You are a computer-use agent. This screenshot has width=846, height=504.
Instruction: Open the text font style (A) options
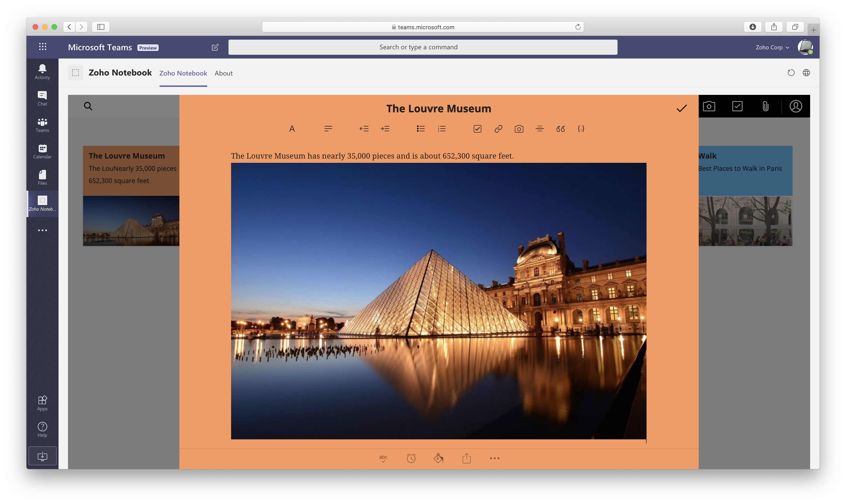pyautogui.click(x=292, y=129)
